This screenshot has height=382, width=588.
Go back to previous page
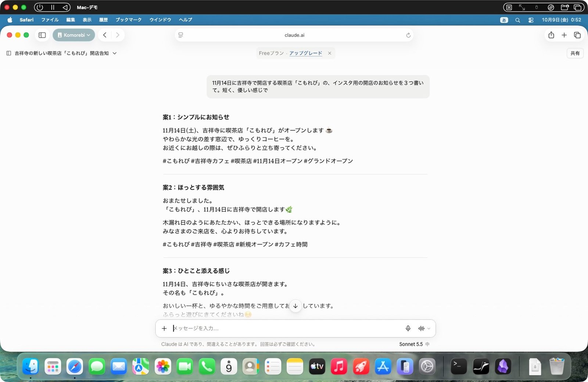click(105, 35)
